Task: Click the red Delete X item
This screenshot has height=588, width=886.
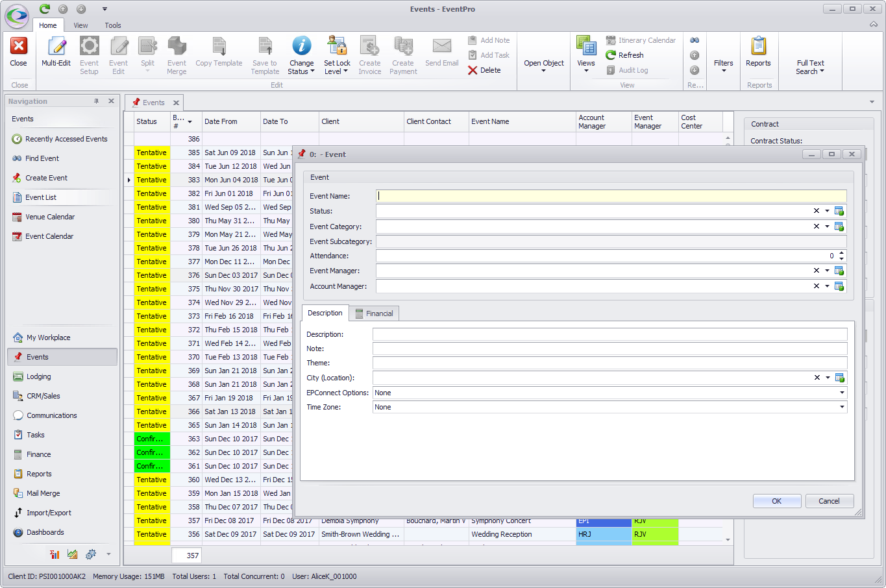Action: click(484, 70)
